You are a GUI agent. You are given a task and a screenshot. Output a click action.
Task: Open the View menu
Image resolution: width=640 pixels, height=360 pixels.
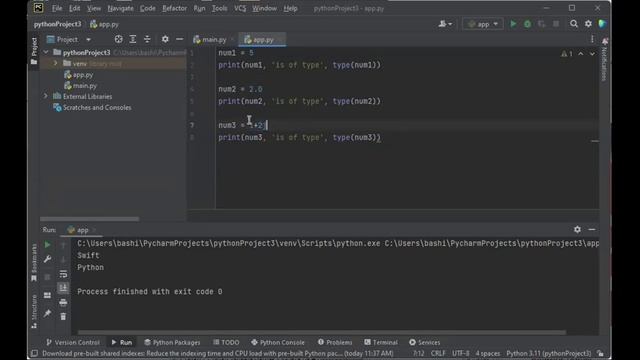[93, 8]
